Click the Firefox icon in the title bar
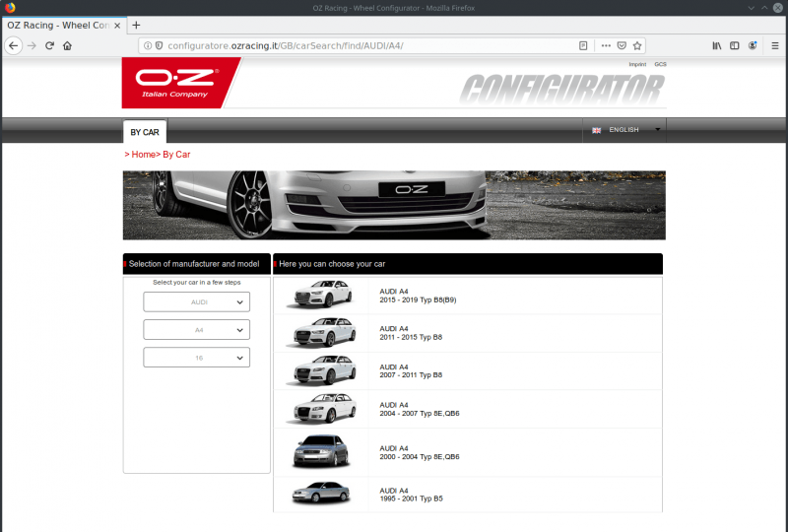788x532 pixels. coord(10,8)
